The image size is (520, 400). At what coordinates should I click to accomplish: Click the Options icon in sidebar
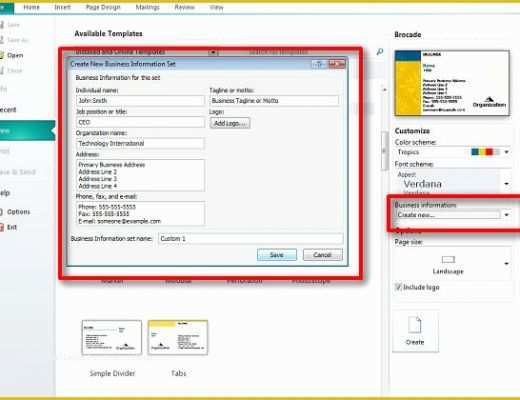(1, 212)
